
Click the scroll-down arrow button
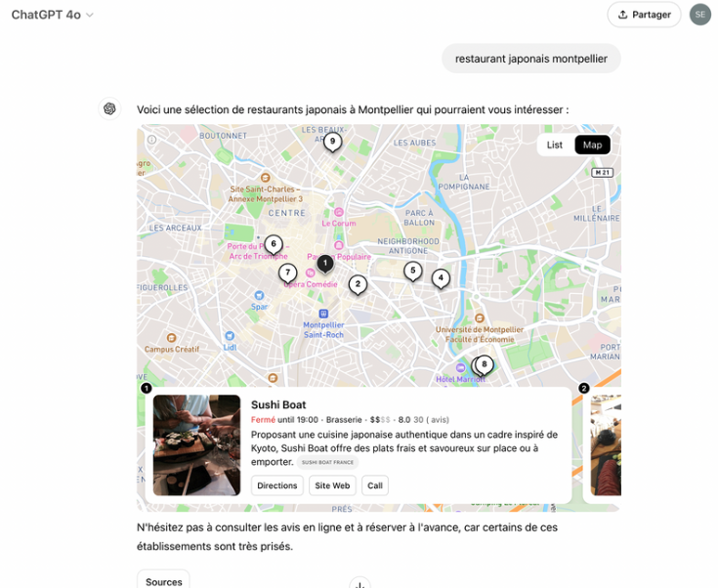359,583
